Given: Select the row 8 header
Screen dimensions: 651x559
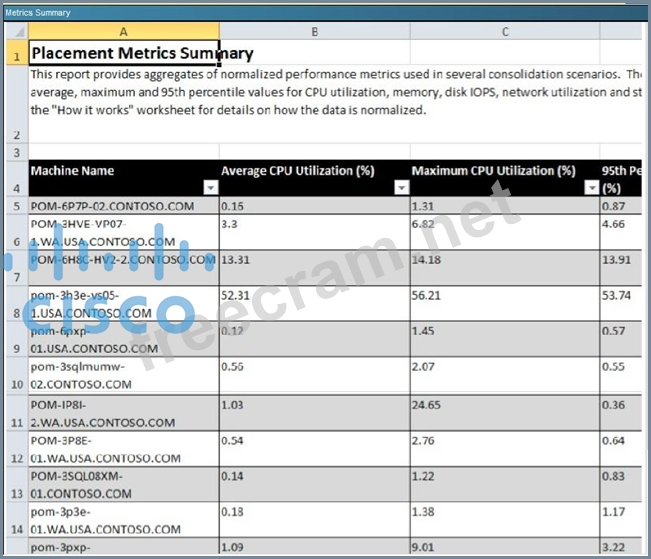Looking at the screenshot, I should 15,304.
